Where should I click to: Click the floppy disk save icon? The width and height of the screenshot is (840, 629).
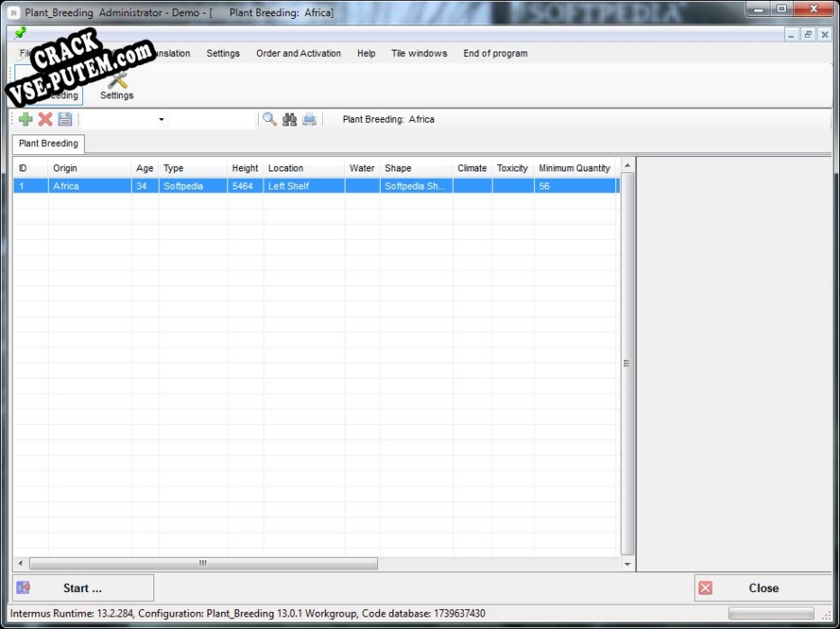pyautogui.click(x=65, y=119)
